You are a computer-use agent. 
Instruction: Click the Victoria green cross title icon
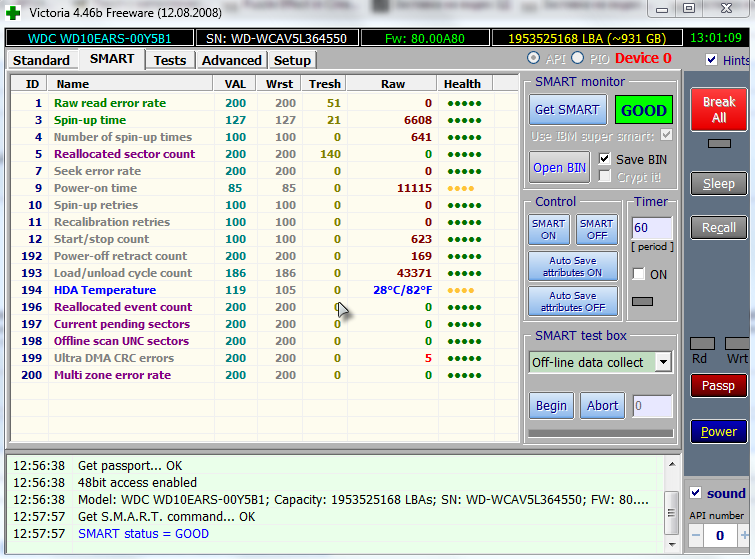[x=13, y=12]
